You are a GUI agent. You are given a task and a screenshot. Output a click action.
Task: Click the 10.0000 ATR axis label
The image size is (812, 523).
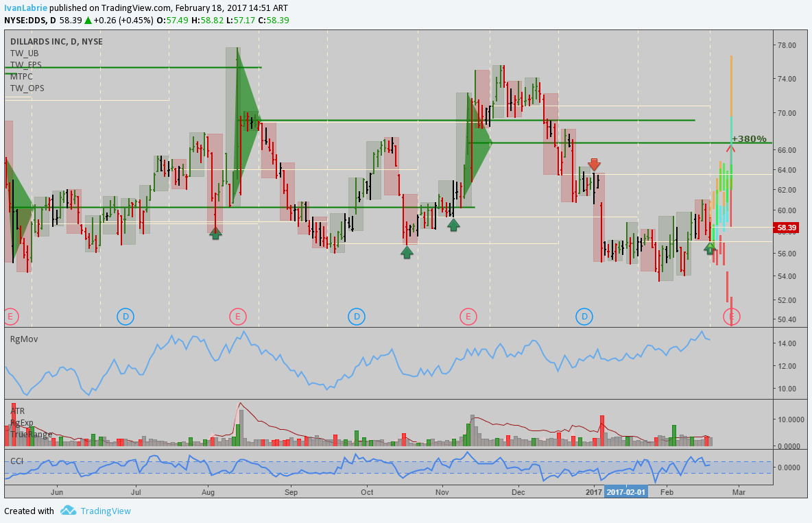pos(790,420)
